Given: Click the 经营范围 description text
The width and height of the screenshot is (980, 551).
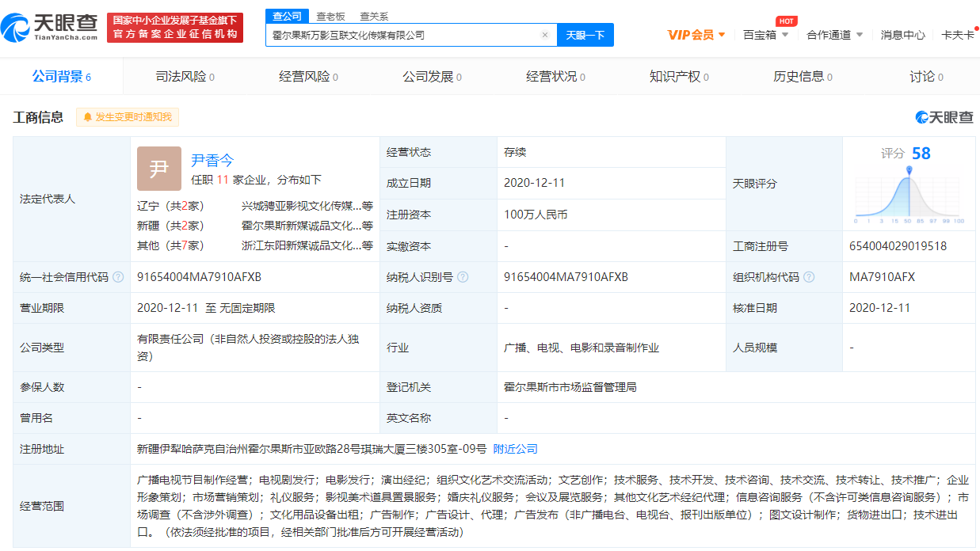Looking at the screenshot, I should click(x=553, y=506).
